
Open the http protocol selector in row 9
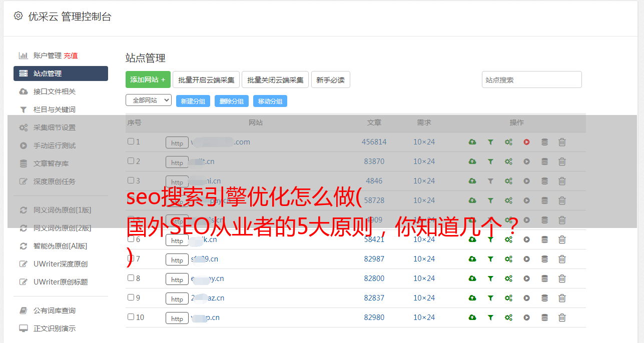(x=177, y=299)
